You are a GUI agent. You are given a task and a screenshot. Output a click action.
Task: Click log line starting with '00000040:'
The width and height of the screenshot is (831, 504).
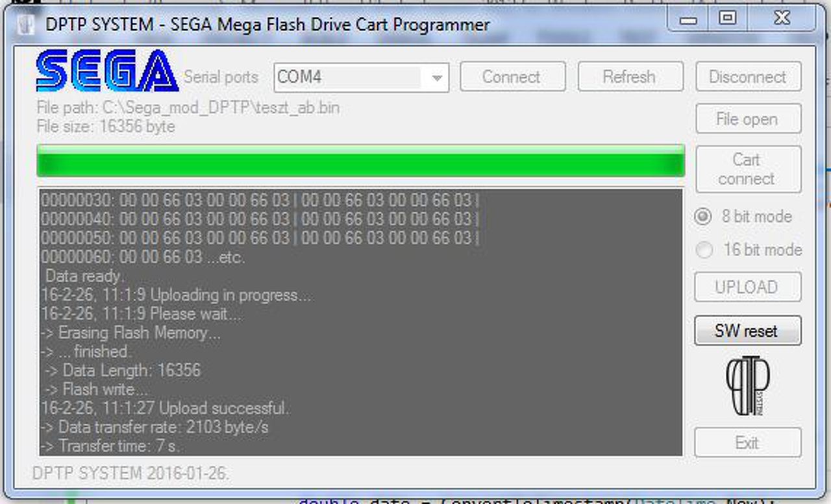260,219
